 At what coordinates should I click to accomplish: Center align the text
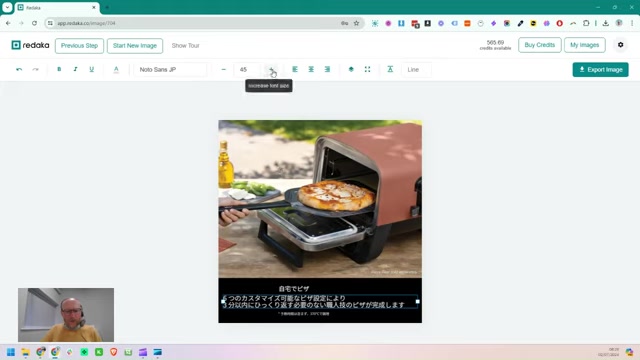[x=311, y=69]
